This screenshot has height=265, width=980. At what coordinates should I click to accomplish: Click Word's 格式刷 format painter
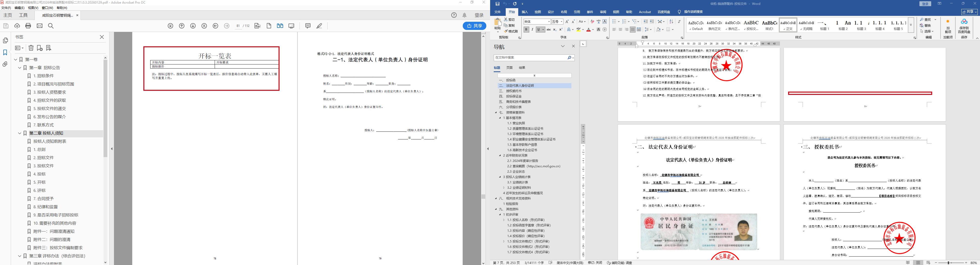pos(511,31)
